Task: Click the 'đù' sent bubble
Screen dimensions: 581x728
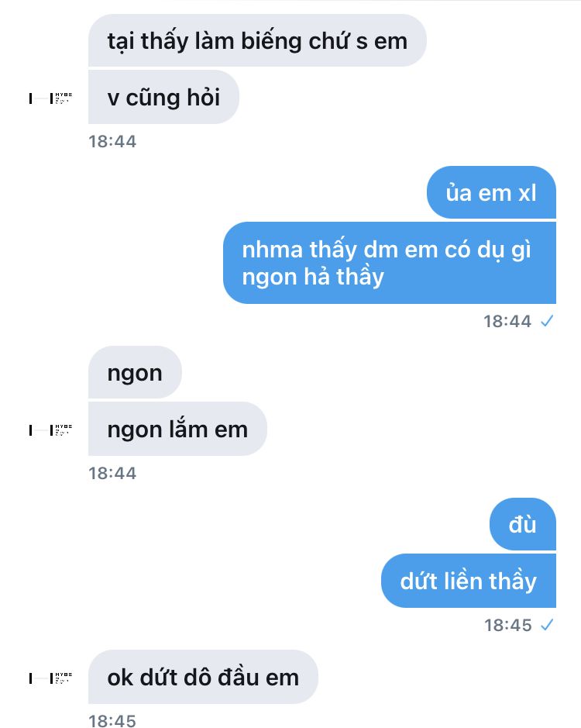Action: [523, 524]
